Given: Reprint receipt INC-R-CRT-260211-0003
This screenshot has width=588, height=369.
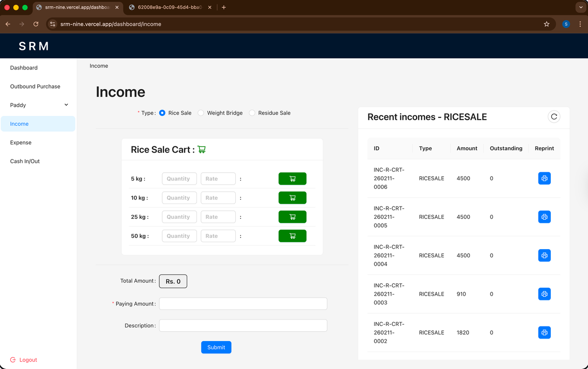Looking at the screenshot, I should pos(544,294).
